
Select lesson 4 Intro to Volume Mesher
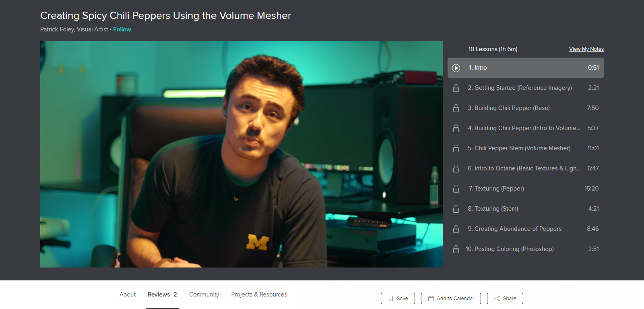(524, 128)
